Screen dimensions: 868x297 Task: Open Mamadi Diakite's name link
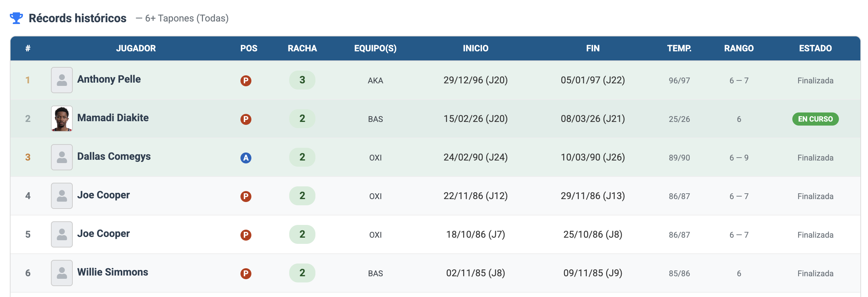[113, 118]
